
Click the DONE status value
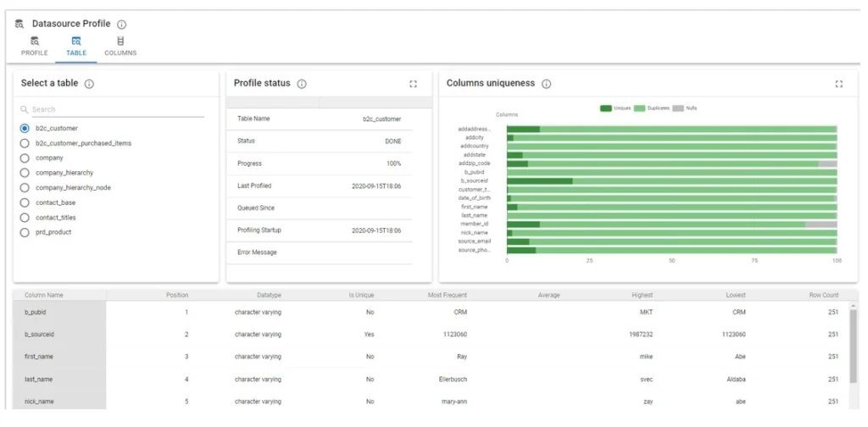click(393, 141)
